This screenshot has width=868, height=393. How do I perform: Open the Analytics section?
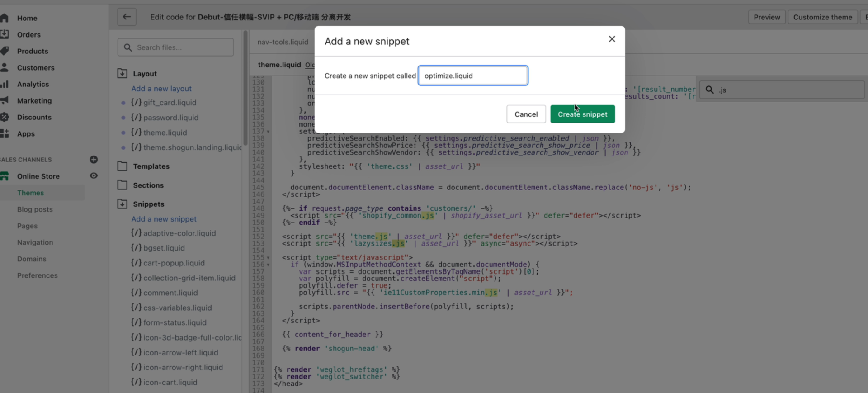click(x=33, y=84)
